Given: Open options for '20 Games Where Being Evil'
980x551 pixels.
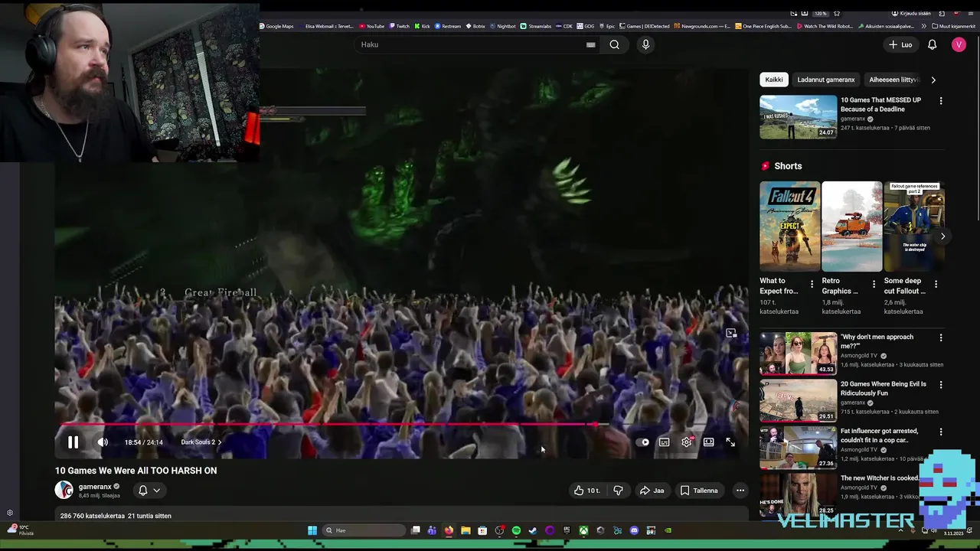Looking at the screenshot, I should point(941,385).
